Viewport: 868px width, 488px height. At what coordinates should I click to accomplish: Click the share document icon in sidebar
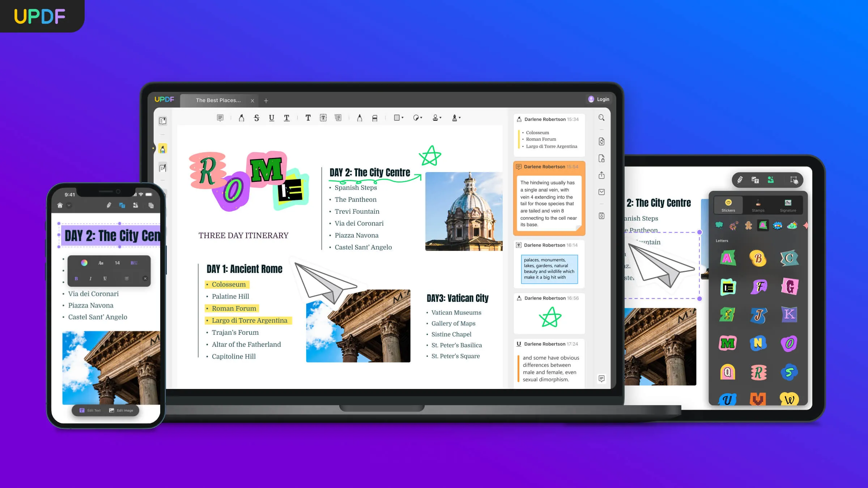602,176
